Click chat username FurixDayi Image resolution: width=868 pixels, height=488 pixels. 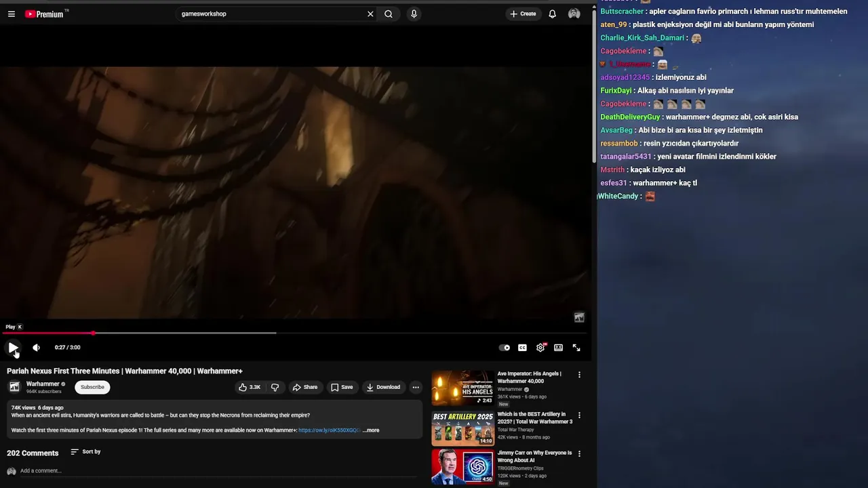616,90
